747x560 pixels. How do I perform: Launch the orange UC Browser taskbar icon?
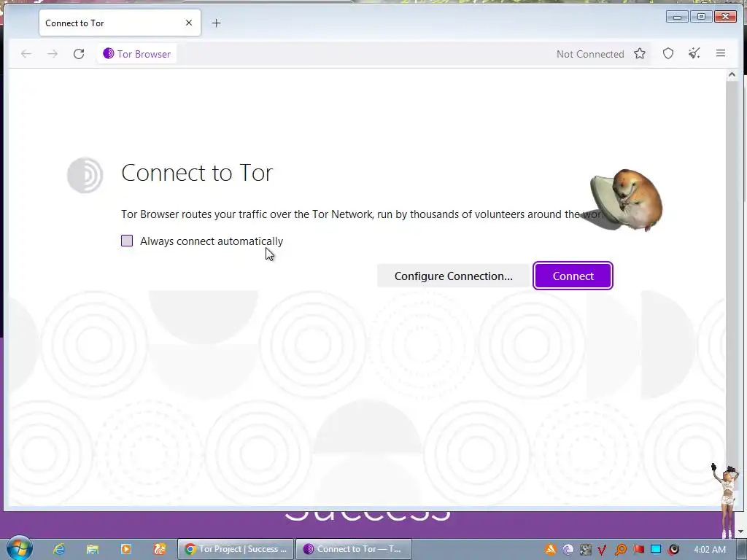click(x=160, y=549)
